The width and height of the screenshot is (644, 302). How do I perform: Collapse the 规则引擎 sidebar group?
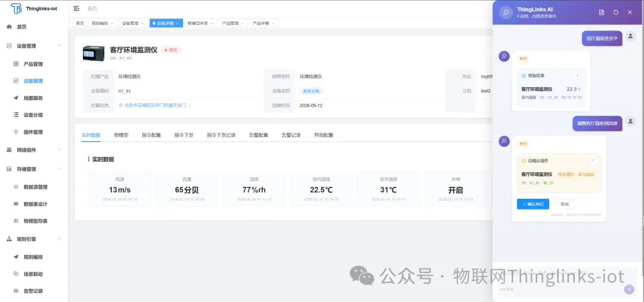pos(58,238)
